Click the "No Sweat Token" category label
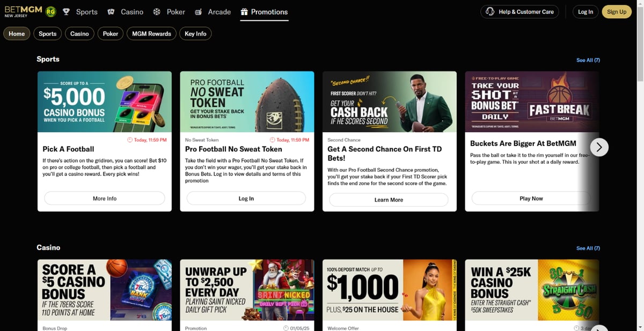The height and width of the screenshot is (331, 644). tap(202, 140)
